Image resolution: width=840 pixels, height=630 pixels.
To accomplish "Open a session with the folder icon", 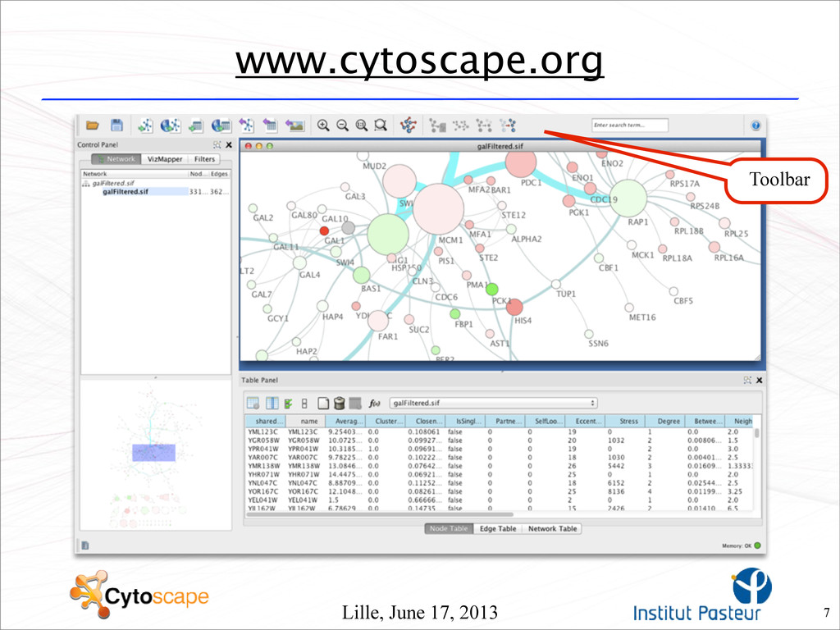I will [93, 126].
